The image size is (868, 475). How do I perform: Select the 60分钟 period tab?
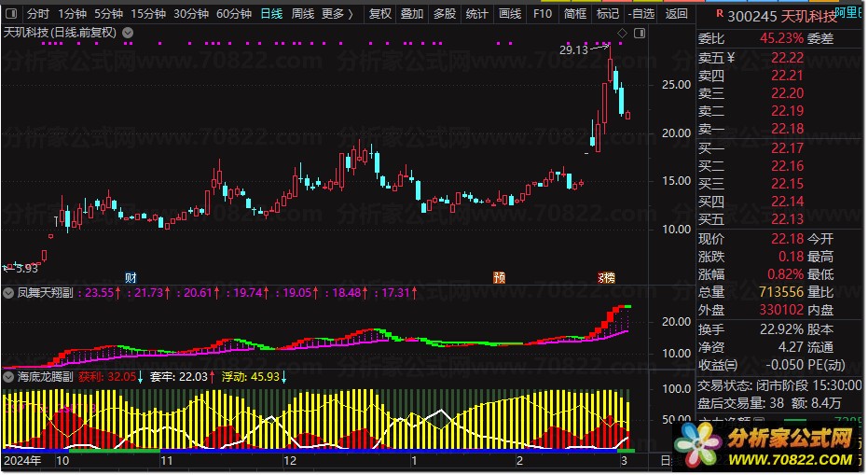pyautogui.click(x=234, y=13)
